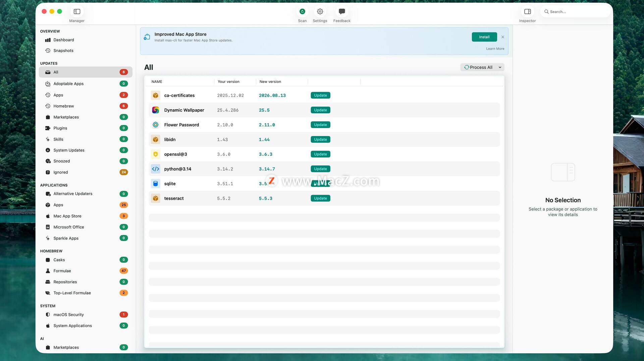Click the Homebrew updates icon
Viewport: 644px width, 361px height.
coord(48,106)
